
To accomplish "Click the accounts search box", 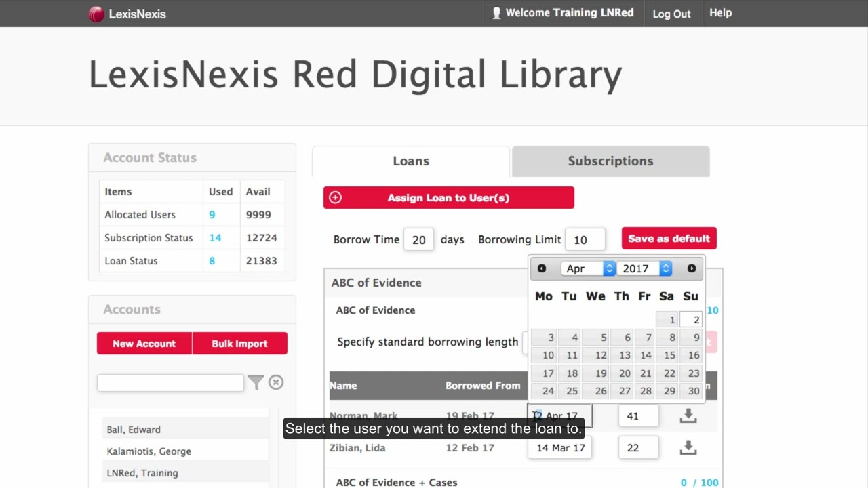I will tap(170, 383).
